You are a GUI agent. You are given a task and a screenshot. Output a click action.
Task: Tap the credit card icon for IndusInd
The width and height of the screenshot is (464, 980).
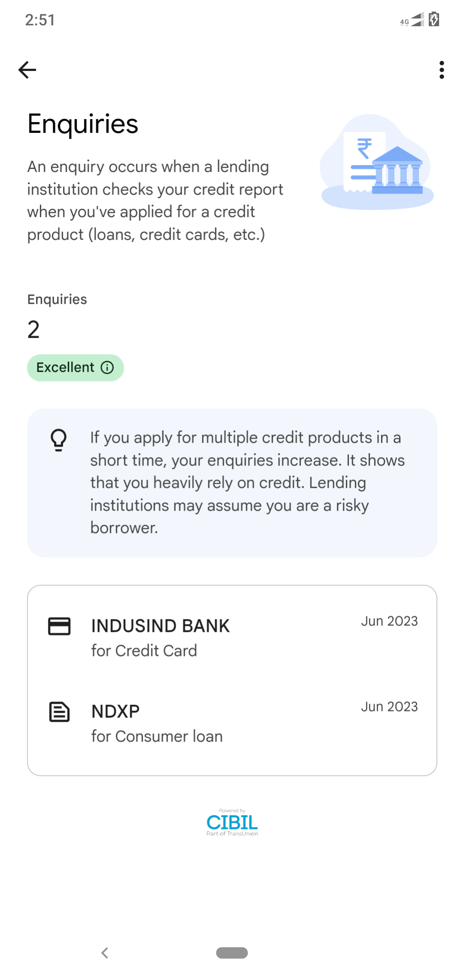click(59, 626)
